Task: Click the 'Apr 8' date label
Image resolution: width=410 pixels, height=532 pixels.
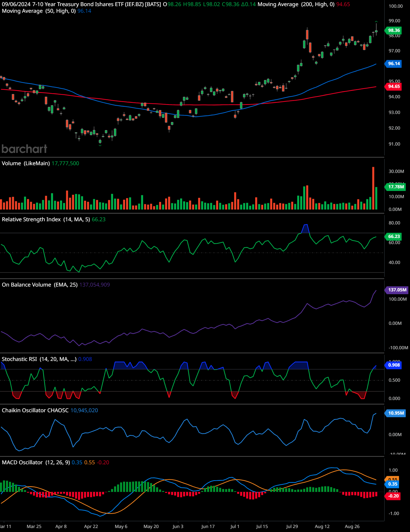Action: tap(61, 526)
